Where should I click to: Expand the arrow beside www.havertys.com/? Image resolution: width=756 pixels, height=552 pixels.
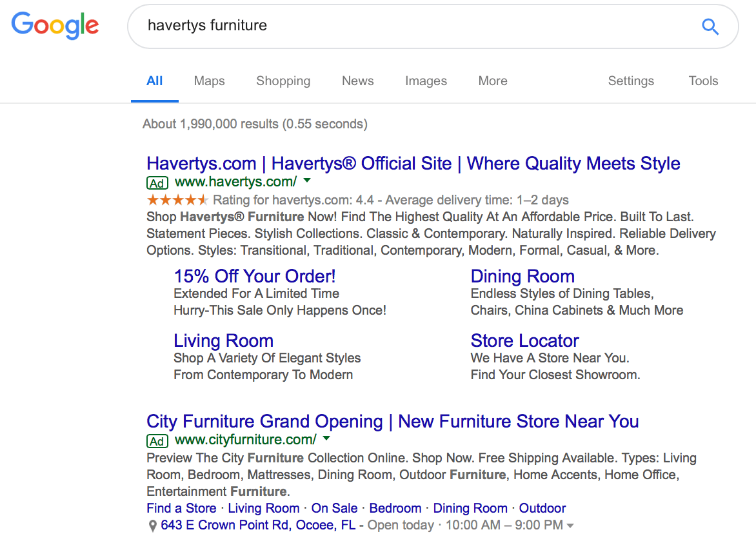[x=307, y=181]
